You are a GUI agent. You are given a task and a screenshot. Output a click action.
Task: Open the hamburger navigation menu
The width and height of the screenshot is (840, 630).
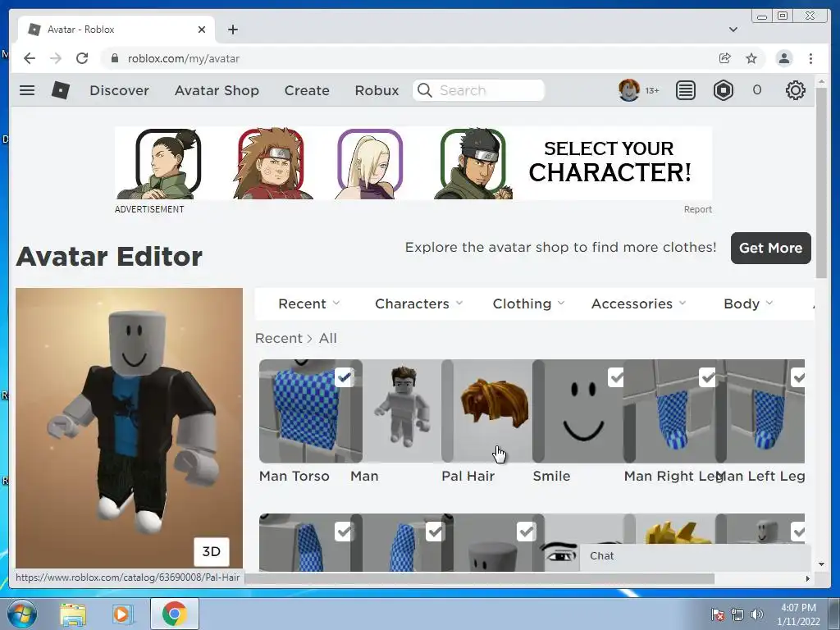pos(27,90)
